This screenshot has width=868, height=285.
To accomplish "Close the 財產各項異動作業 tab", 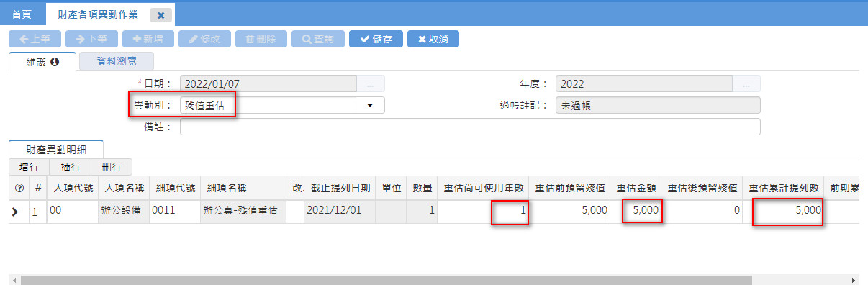I will point(161,15).
